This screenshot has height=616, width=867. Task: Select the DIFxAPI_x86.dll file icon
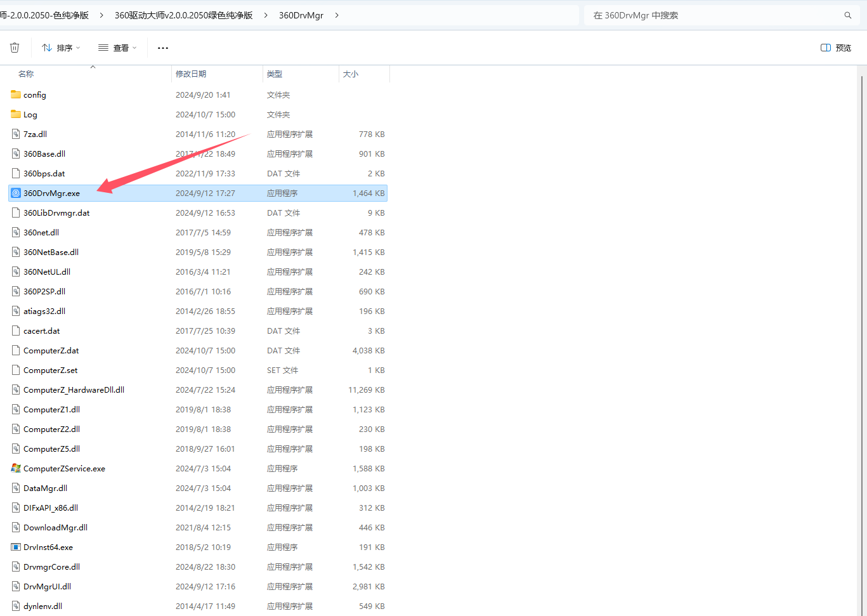(16, 508)
